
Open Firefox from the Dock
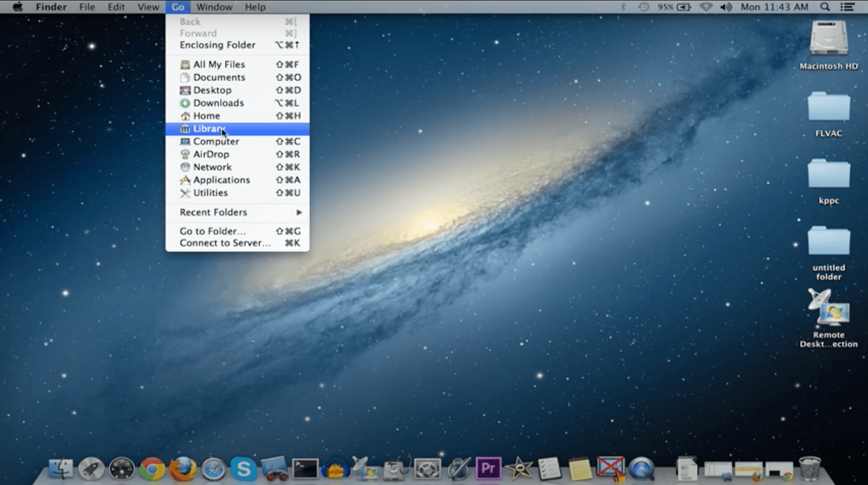tap(182, 469)
